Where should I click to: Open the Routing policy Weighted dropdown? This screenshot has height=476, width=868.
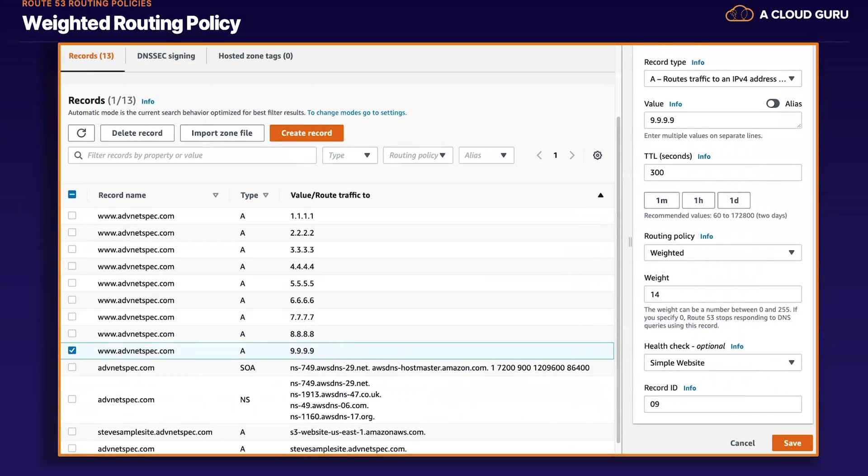point(722,252)
